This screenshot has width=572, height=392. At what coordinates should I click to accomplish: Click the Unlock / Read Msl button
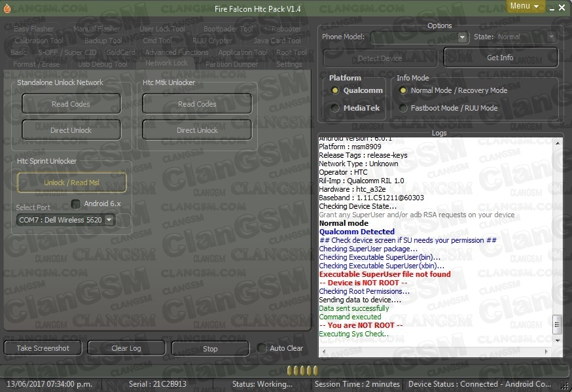coord(71,183)
